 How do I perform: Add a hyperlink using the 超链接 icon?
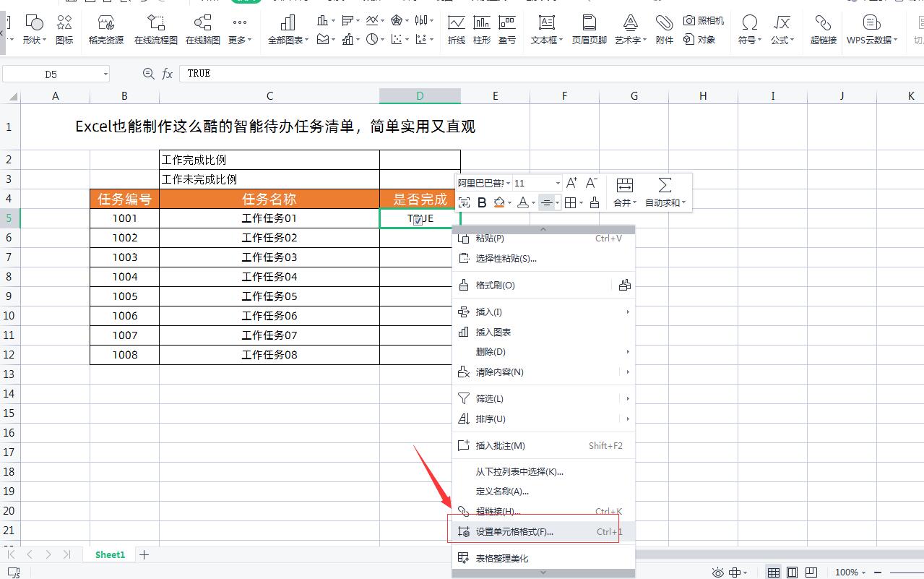(822, 29)
